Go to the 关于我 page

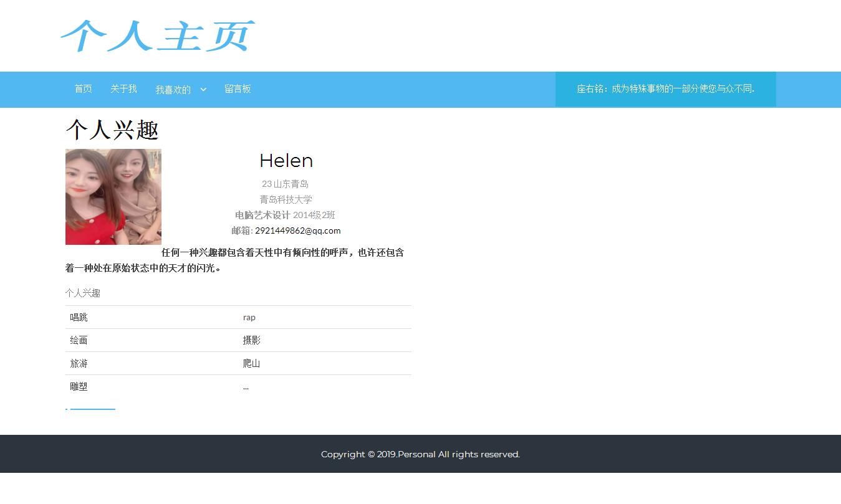123,89
